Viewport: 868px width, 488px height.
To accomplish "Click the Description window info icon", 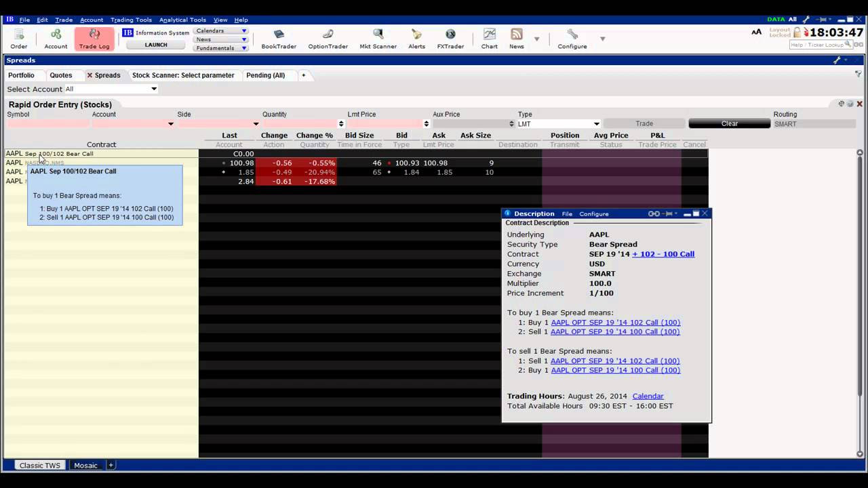I will [x=507, y=213].
